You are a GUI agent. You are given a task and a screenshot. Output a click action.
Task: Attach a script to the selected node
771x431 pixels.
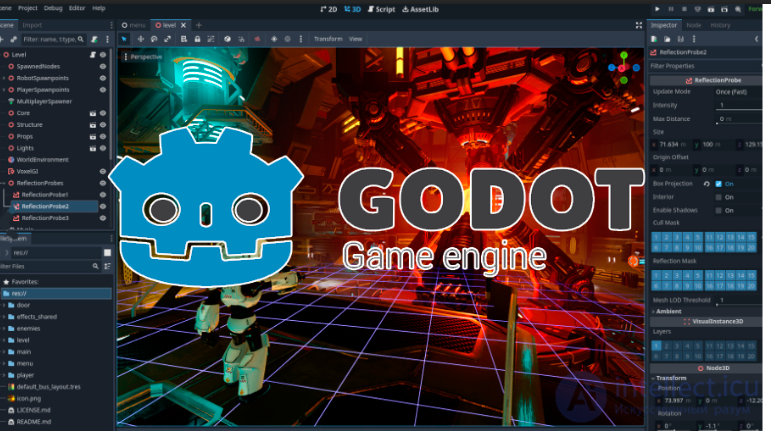point(94,39)
